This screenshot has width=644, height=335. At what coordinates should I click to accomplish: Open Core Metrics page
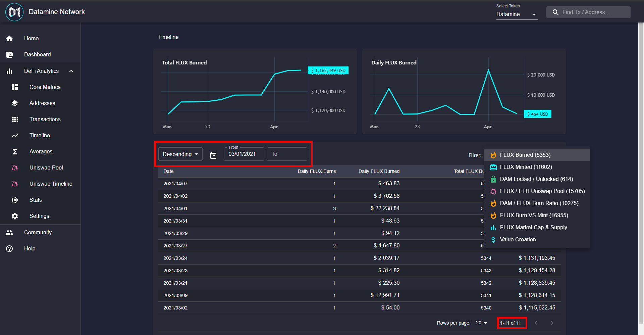point(40,87)
